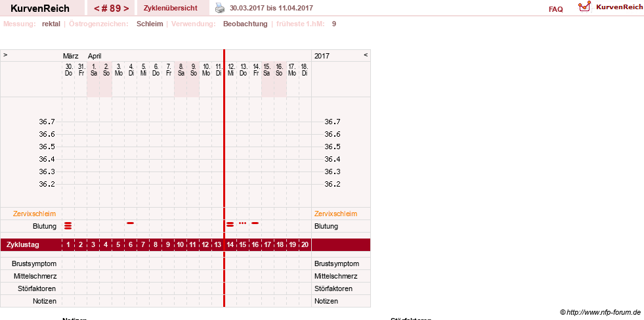Click the left-hand Blutung row label
This screenshot has width=644, height=320.
(x=45, y=226)
